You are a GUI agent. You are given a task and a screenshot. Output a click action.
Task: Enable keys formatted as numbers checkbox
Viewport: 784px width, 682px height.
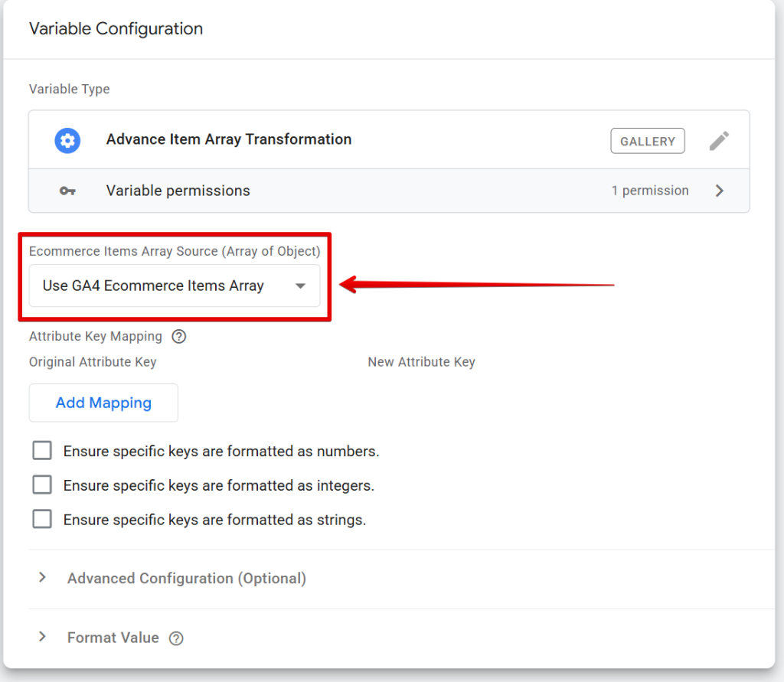click(x=42, y=451)
